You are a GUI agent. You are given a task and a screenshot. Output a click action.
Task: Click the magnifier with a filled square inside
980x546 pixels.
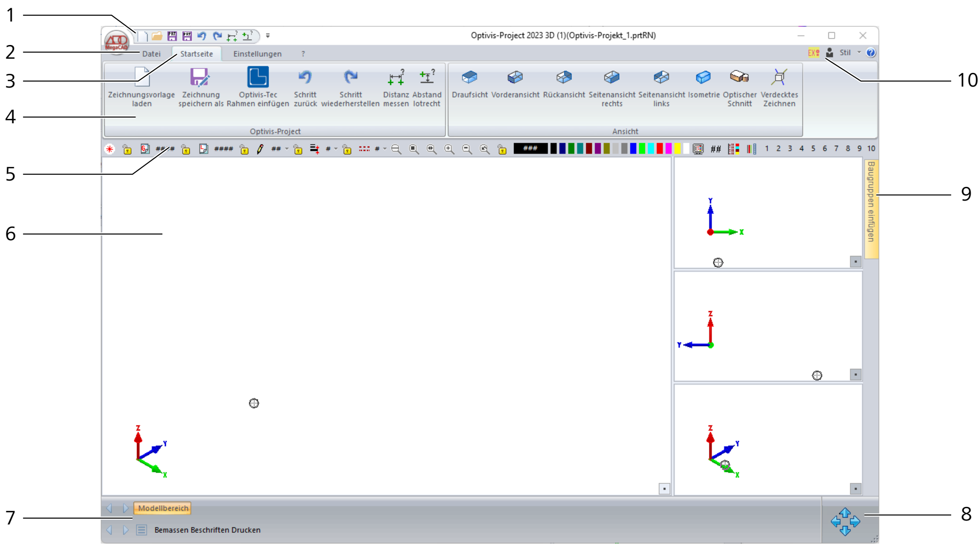(414, 149)
